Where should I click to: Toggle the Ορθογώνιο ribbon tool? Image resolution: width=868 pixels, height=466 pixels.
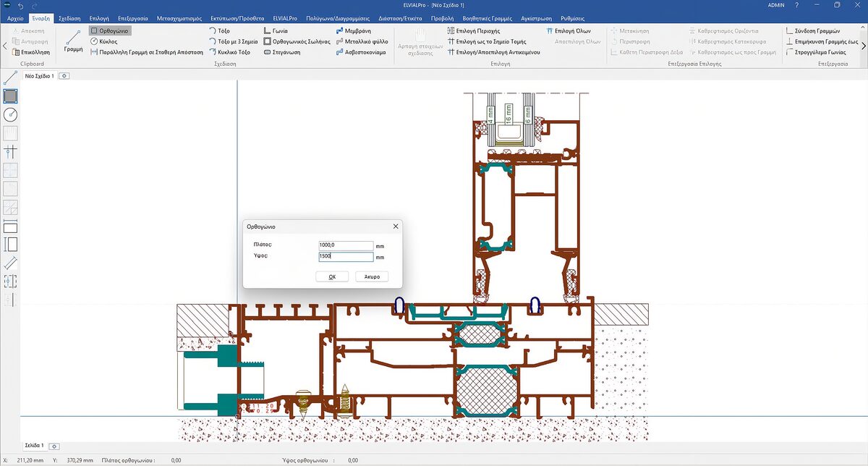click(x=110, y=31)
